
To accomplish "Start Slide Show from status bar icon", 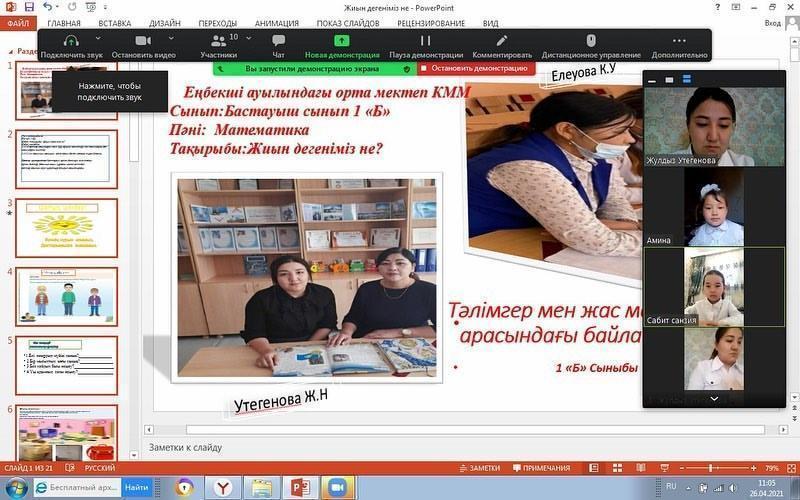I will tap(664, 468).
